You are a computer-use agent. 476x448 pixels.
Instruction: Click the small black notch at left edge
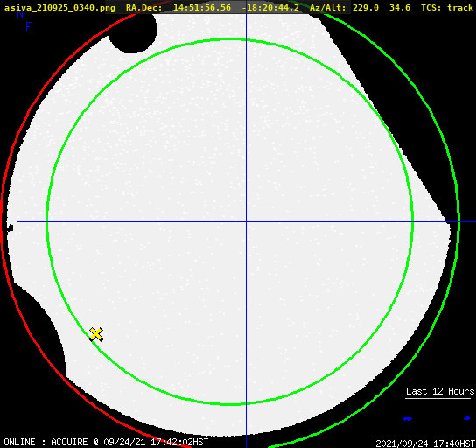click(10, 227)
